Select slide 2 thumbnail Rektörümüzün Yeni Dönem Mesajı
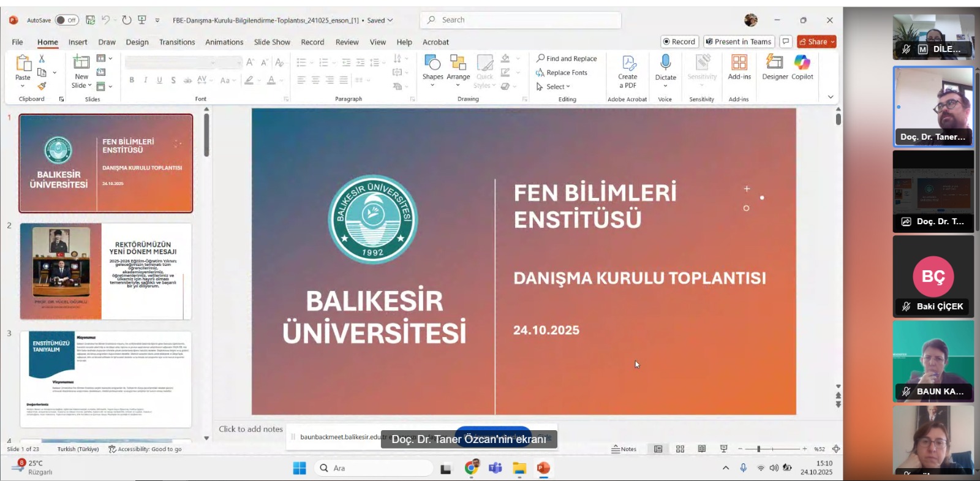The image size is (980, 481). click(x=106, y=271)
